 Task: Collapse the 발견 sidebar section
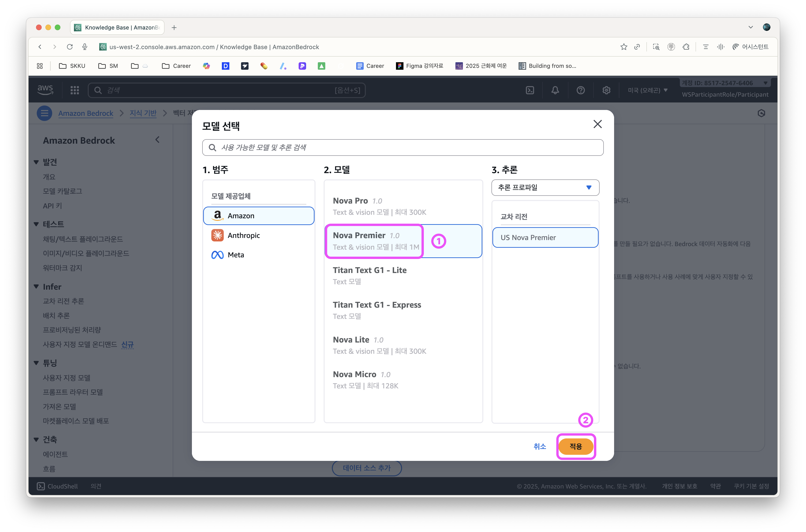point(36,162)
